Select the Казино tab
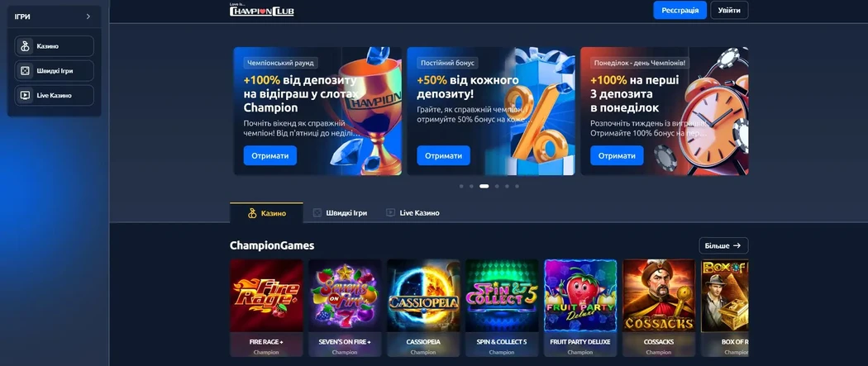 point(266,213)
